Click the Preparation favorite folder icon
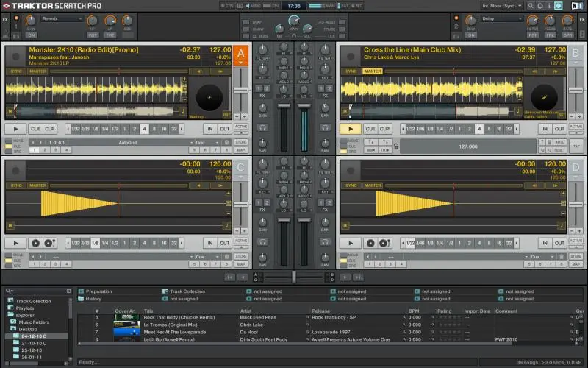The width and height of the screenshot is (588, 368). point(81,291)
